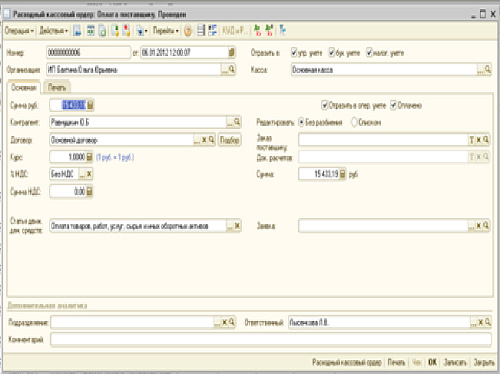Switch to the Печать tab

pos(57,87)
